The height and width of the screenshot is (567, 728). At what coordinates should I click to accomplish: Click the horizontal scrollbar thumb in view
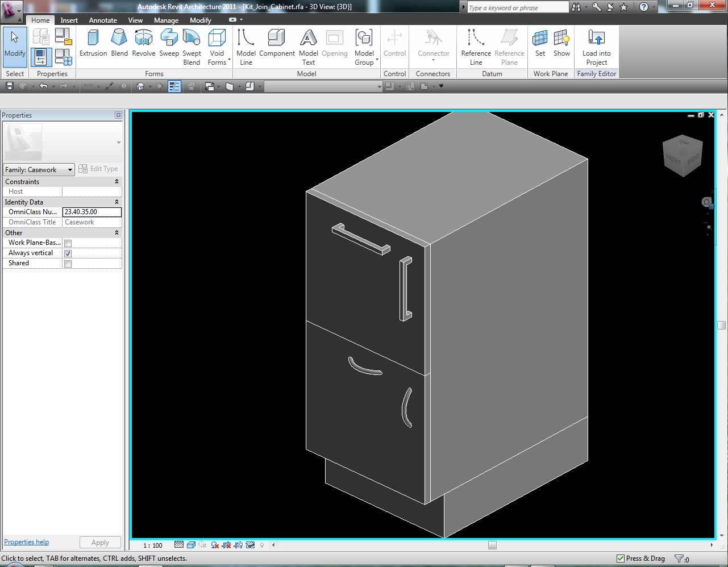pyautogui.click(x=492, y=545)
